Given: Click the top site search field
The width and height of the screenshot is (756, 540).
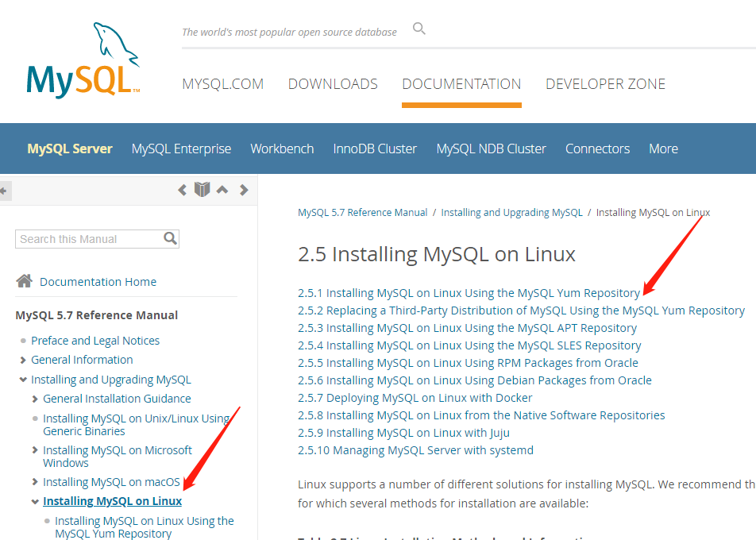Looking at the screenshot, I should [289, 32].
